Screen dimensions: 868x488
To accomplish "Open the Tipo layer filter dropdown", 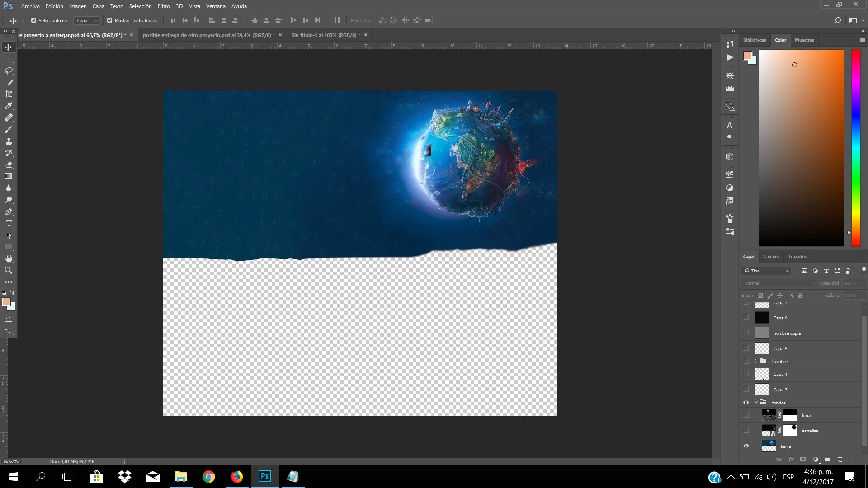I will coord(766,271).
